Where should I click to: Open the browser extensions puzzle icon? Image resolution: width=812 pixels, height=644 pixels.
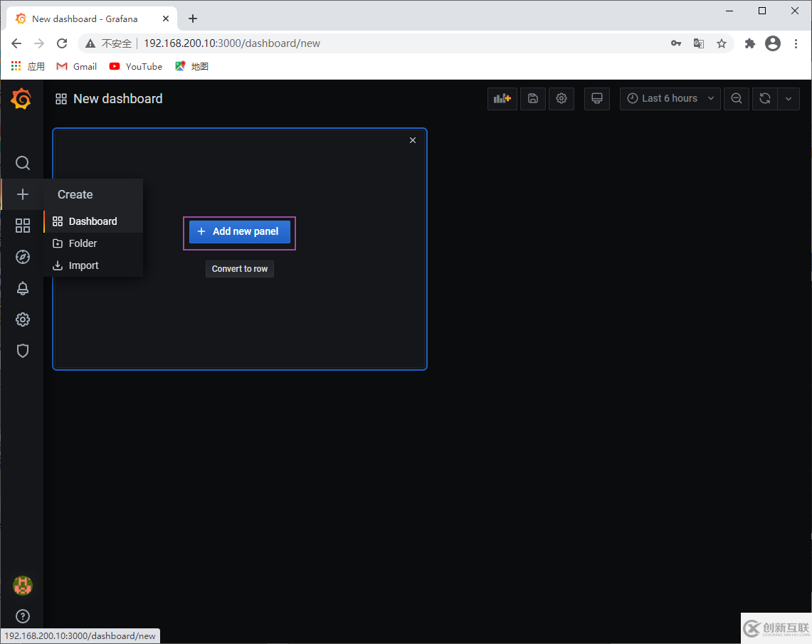[749, 43]
